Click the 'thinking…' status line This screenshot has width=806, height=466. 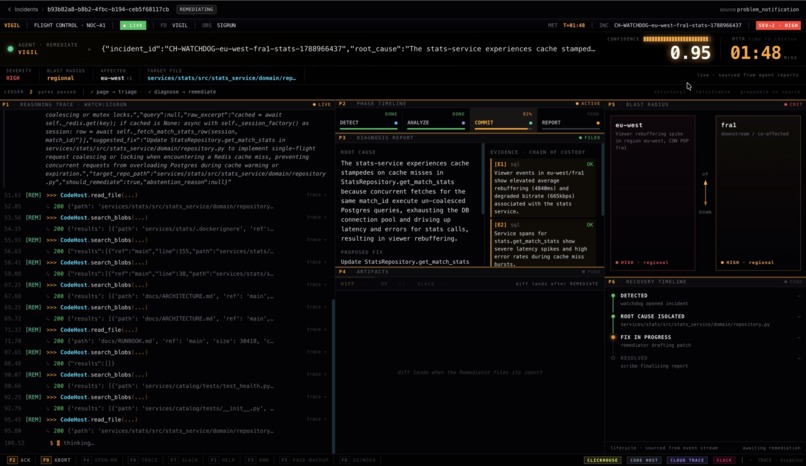(72, 443)
